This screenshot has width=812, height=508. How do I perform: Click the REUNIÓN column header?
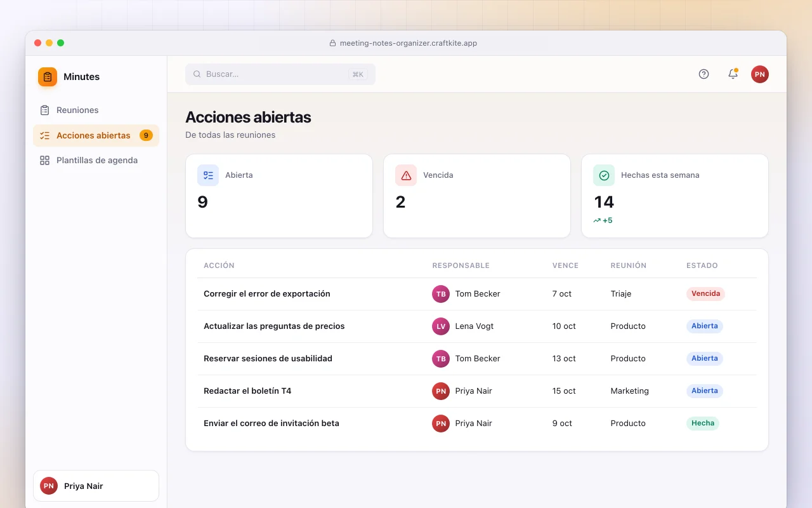[x=629, y=265]
